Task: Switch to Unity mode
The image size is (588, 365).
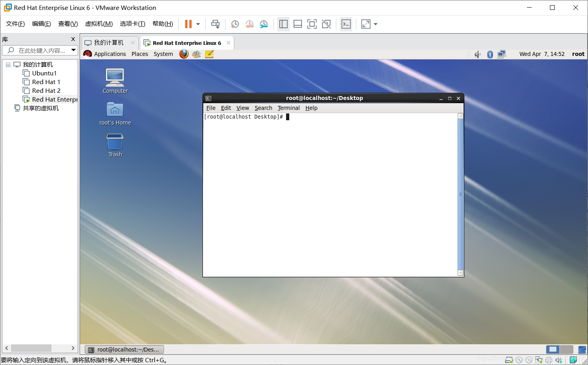Action: tap(326, 24)
